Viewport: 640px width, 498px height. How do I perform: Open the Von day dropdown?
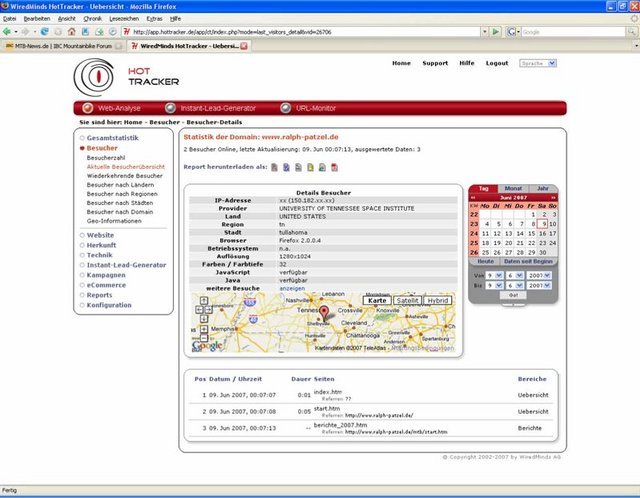[494, 276]
